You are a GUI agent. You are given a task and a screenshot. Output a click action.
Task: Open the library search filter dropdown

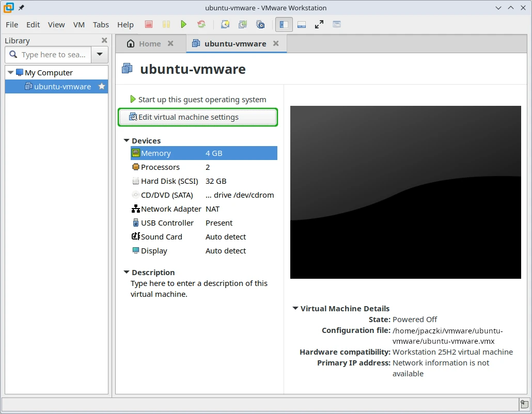[x=100, y=55]
